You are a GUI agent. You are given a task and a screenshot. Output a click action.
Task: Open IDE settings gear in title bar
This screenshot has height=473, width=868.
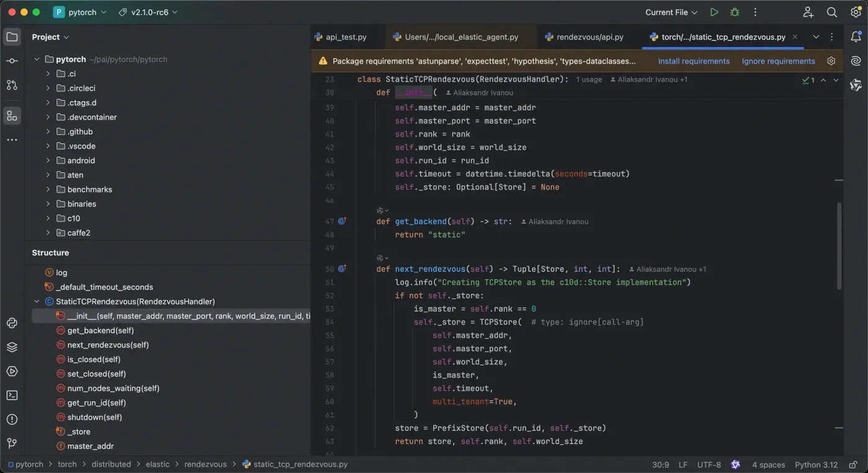click(856, 12)
